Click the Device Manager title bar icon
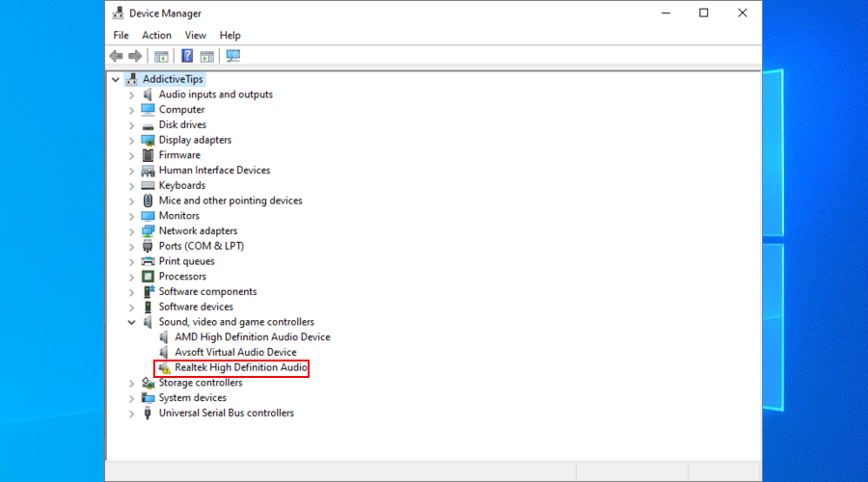This screenshot has height=482, width=868. (118, 13)
